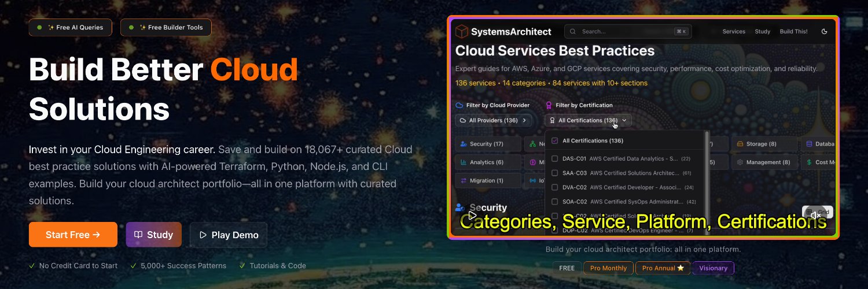Check the SOA-C02 SysOps Administrator checkbox
The image size is (868, 289).
[555, 202]
